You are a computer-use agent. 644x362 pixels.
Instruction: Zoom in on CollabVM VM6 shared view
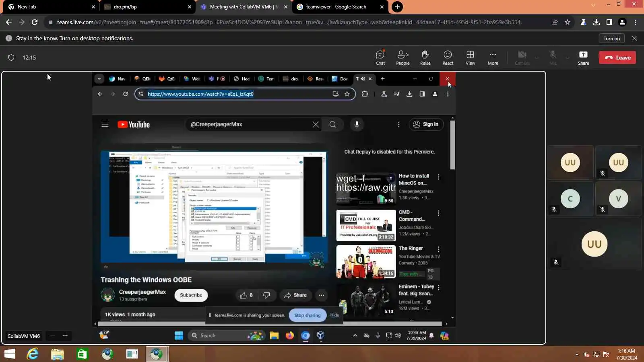[x=65, y=336]
